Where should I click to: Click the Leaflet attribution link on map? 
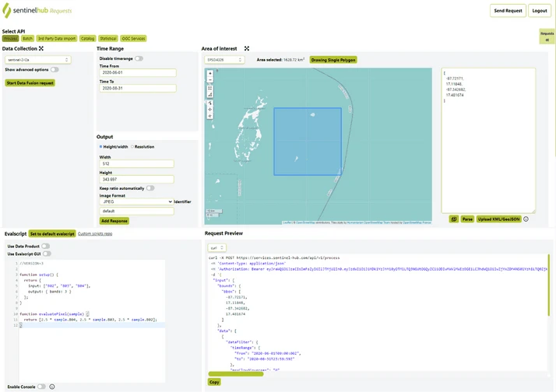[287, 222]
